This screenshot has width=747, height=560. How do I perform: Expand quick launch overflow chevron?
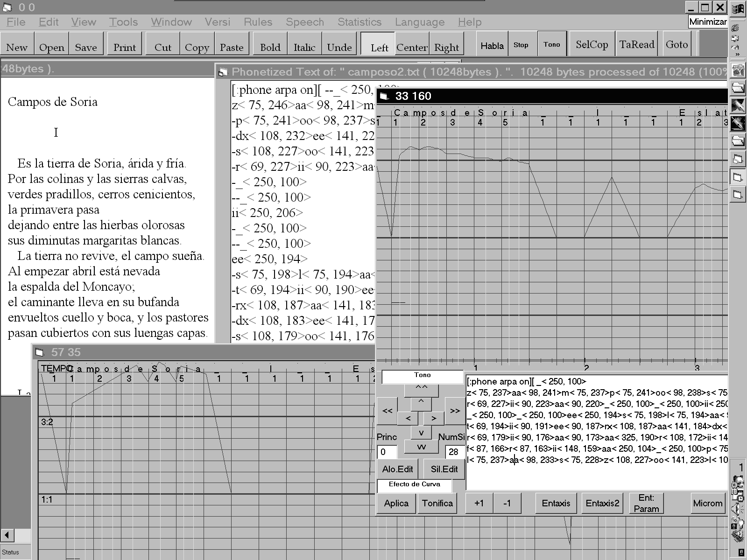pos(738,55)
